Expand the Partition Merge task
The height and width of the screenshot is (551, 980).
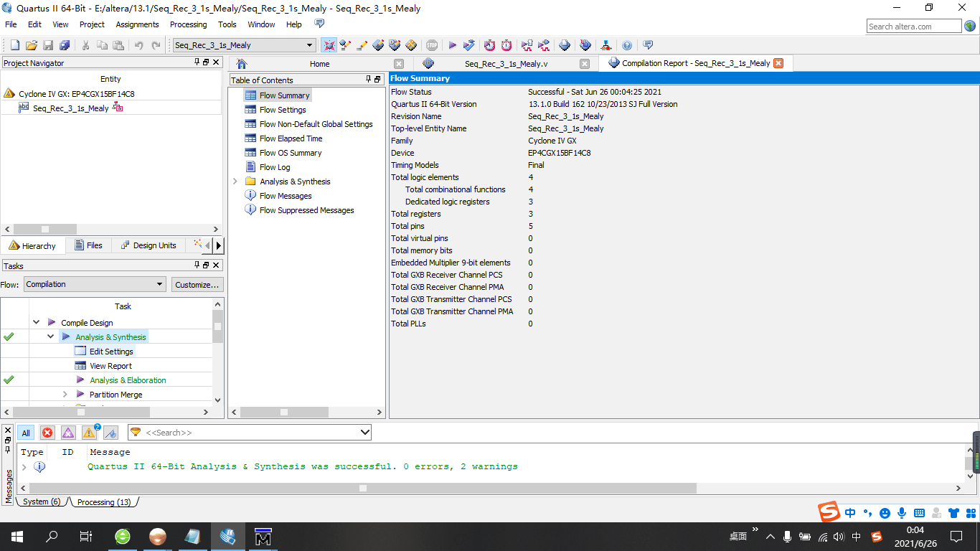click(65, 395)
